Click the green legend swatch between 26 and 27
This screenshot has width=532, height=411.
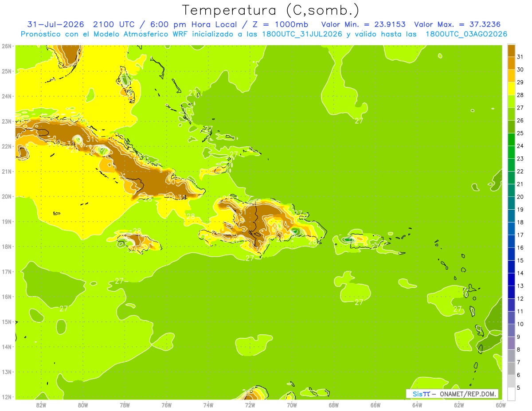coord(511,114)
